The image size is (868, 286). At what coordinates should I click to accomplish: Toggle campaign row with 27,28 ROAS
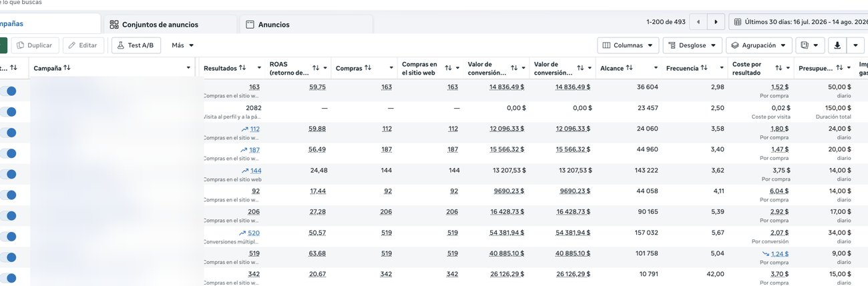coord(8,215)
